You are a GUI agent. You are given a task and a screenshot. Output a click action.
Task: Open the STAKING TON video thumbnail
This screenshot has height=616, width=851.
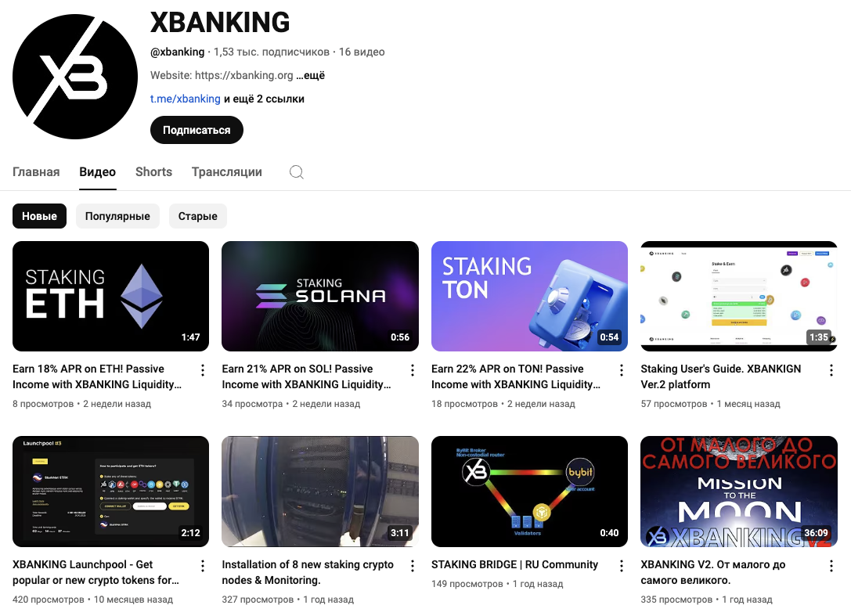pos(529,297)
